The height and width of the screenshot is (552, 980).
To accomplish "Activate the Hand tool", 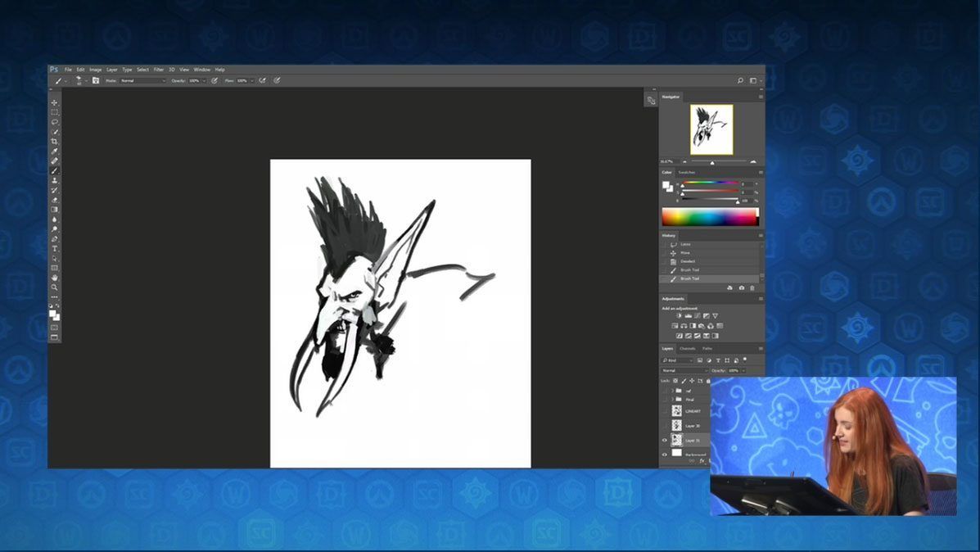I will pos(55,278).
